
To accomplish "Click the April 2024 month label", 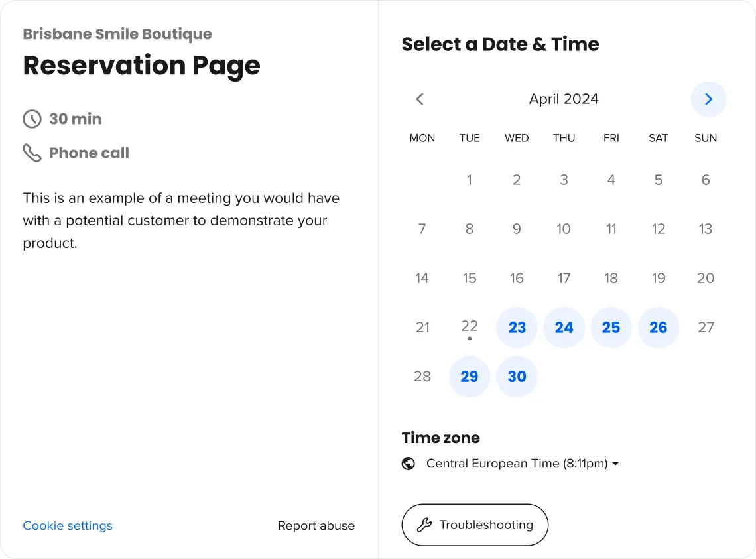I will 564,99.
